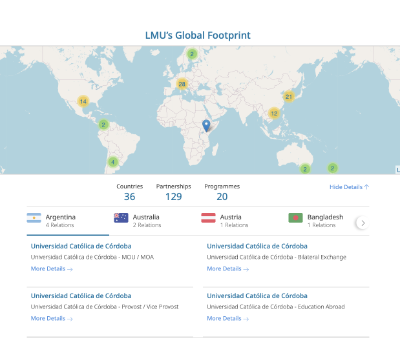Click the Austria flag icon

tap(208, 218)
